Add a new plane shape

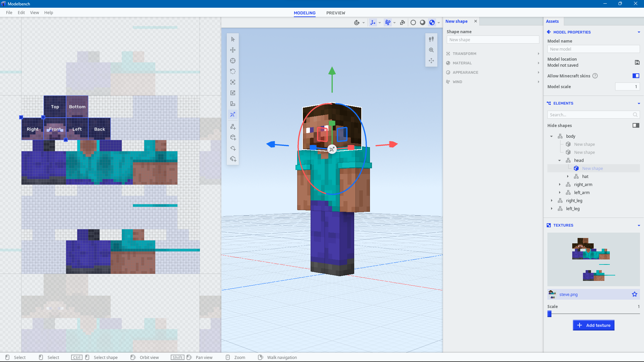tap(233, 148)
